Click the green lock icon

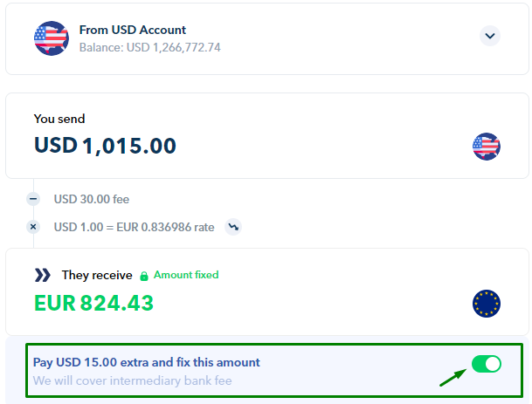[144, 275]
